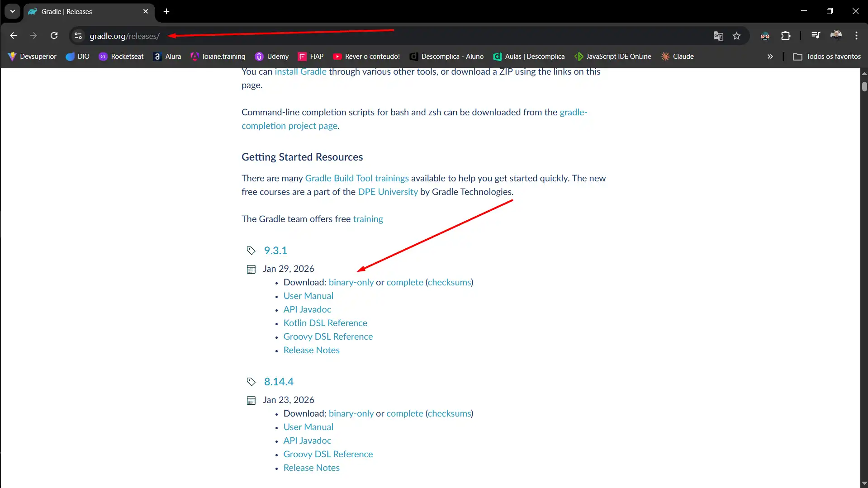868x488 pixels.
Task: Click the site information icon beside URL
Action: tap(78, 36)
